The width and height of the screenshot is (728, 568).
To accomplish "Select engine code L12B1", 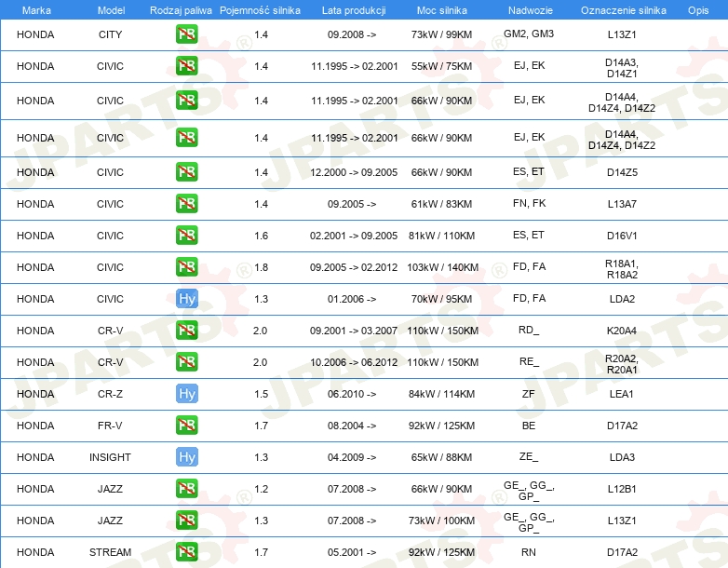I will (x=622, y=489).
